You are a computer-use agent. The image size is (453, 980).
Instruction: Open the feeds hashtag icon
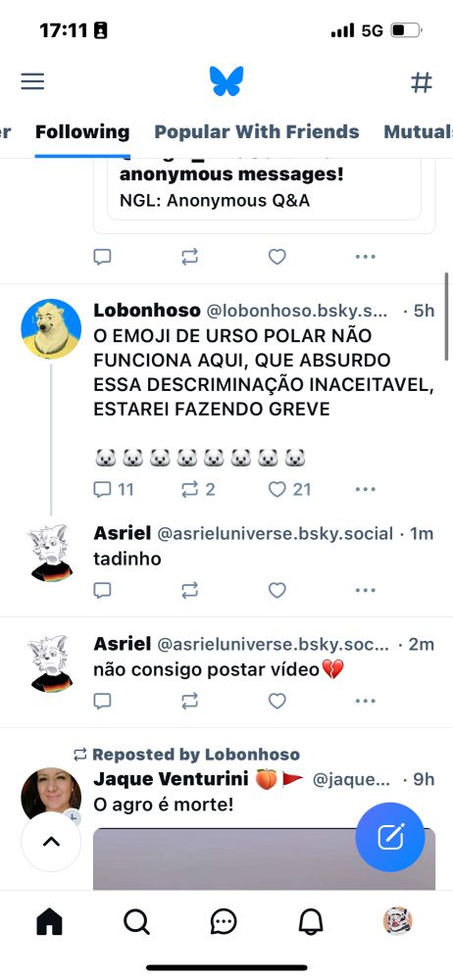click(421, 82)
